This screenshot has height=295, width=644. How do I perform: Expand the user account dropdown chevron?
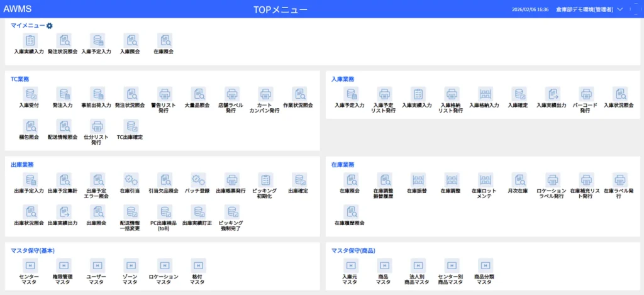pyautogui.click(x=620, y=9)
